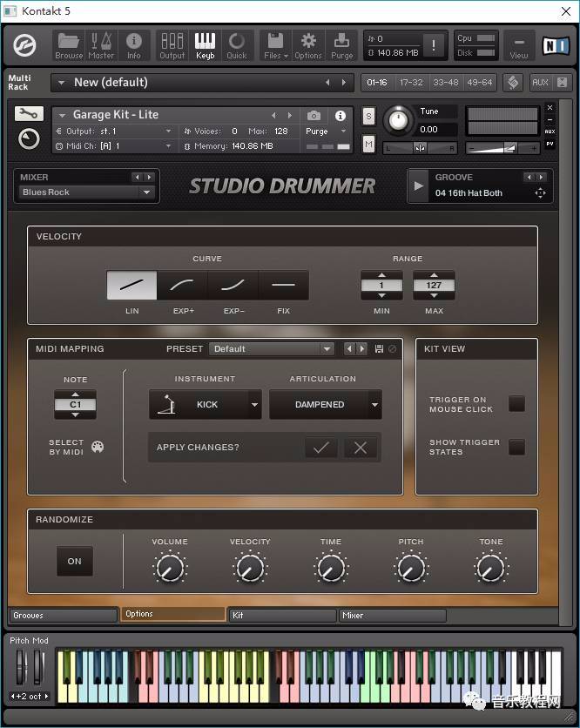Viewport: 580px width, 728px height.
Task: Click the KSP workspace icon next to 49-64
Action: coord(513,83)
